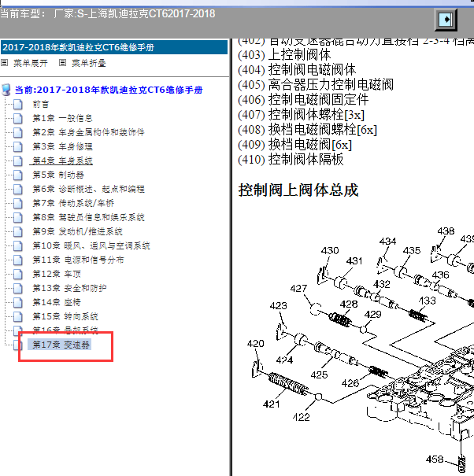Click the computer icon beside 当前 manual root
The width and height of the screenshot is (474, 476).
click(x=6, y=90)
